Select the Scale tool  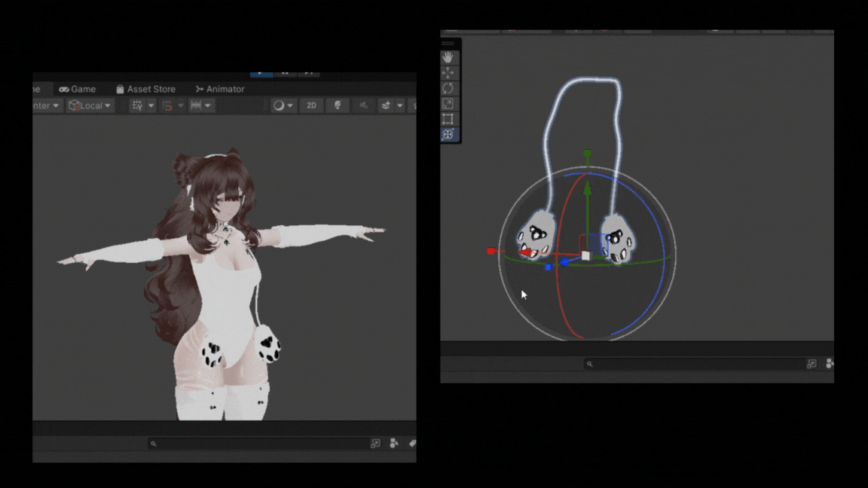pos(448,104)
